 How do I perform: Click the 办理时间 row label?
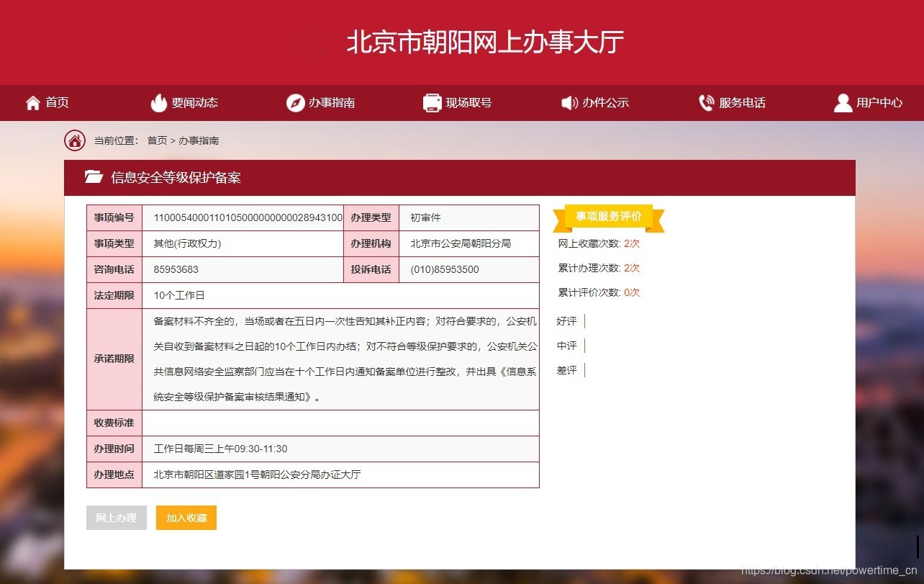114,449
